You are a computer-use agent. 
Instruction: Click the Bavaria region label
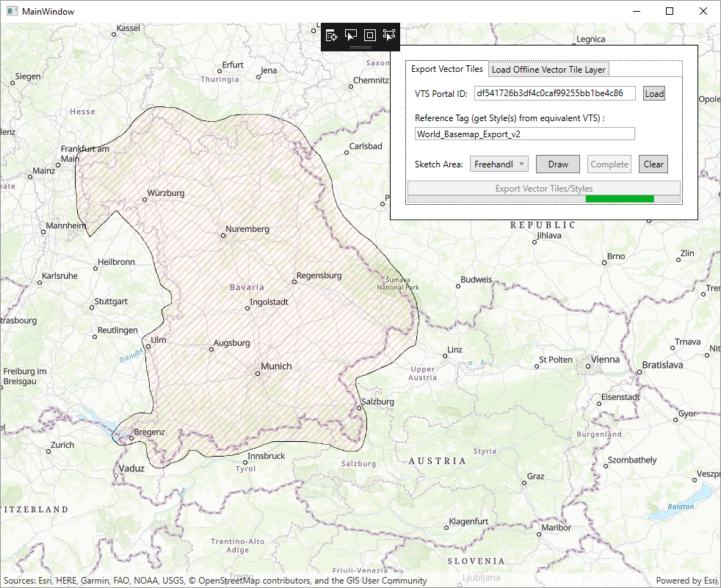(247, 287)
